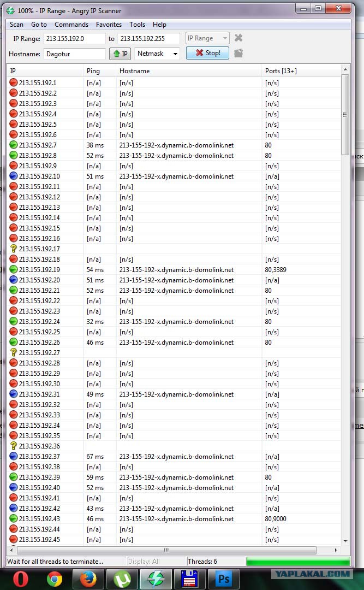
Task: Sort by the Ping column header
Action: 100,70
